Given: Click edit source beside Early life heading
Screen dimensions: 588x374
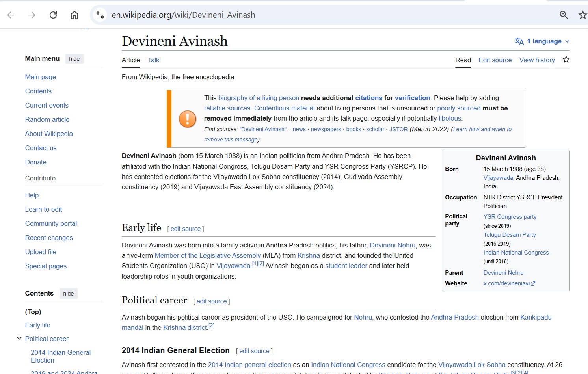Looking at the screenshot, I should coord(186,229).
